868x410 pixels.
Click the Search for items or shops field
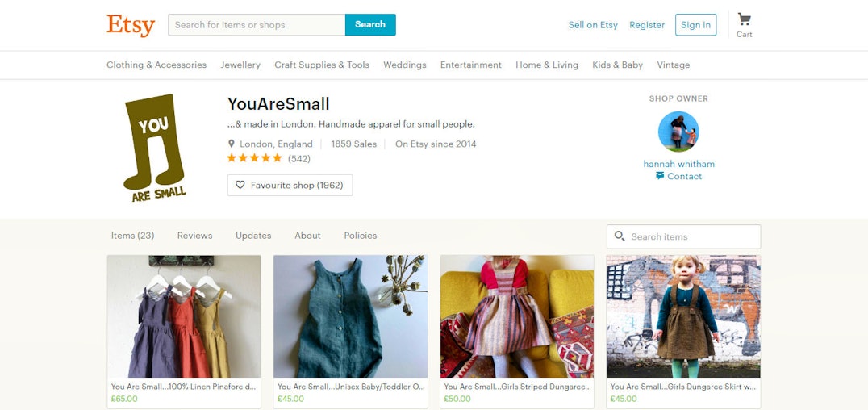coord(257,24)
